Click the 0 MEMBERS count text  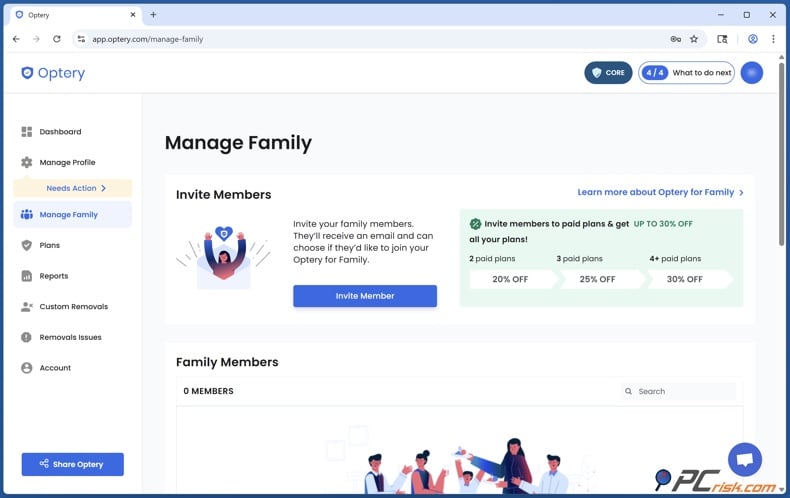(209, 391)
